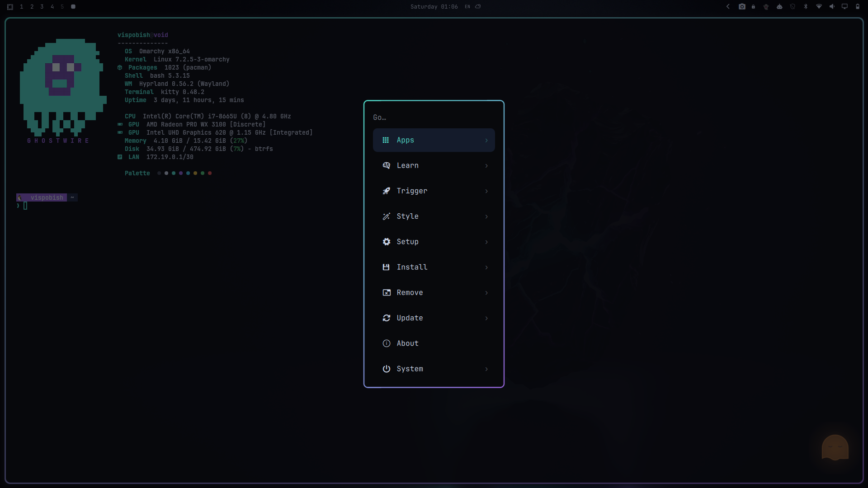The width and height of the screenshot is (868, 488).
Task: Click the speaker volume icon
Action: pos(832,7)
